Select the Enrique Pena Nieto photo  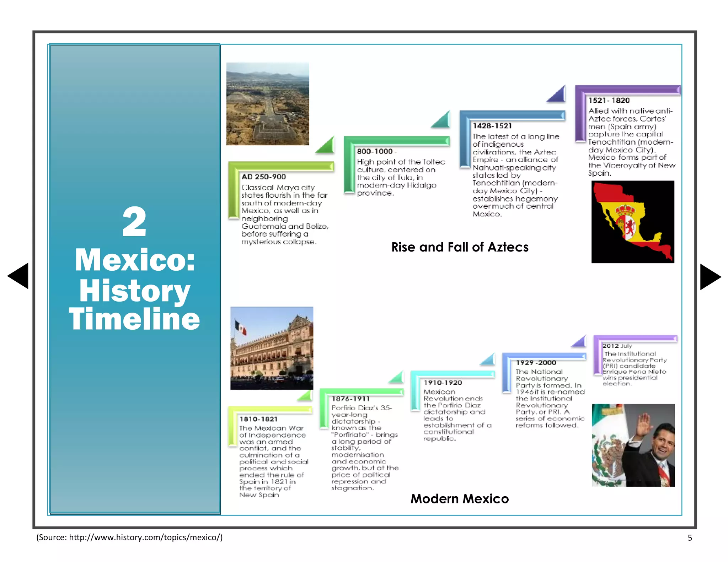[x=633, y=445]
